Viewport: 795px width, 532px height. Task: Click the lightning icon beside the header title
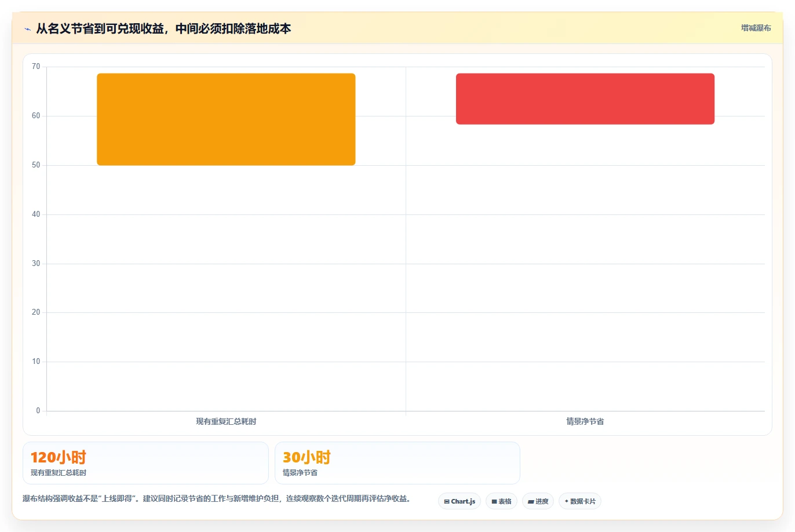coord(27,29)
